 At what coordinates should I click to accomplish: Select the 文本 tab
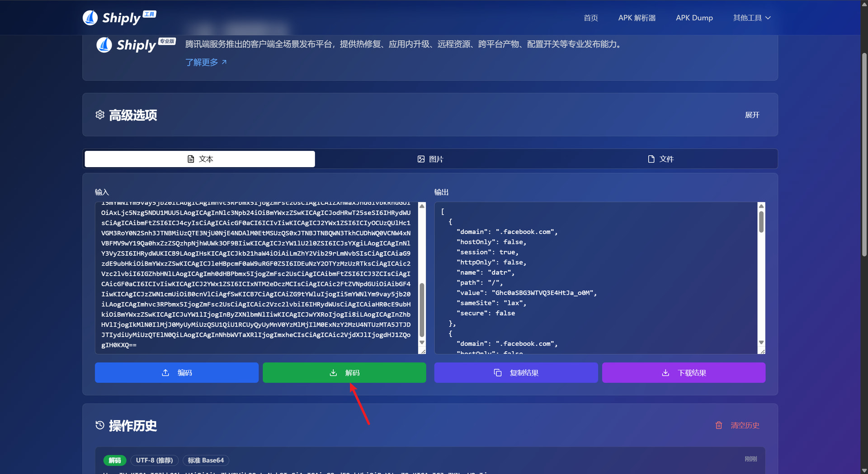pyautogui.click(x=200, y=159)
